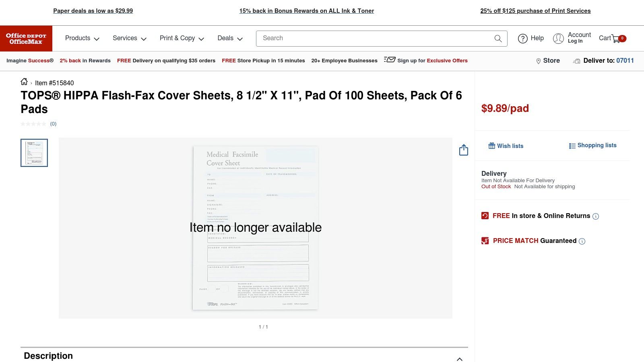
Task: Open Shopping lists via the list icon
Action: coord(572,146)
